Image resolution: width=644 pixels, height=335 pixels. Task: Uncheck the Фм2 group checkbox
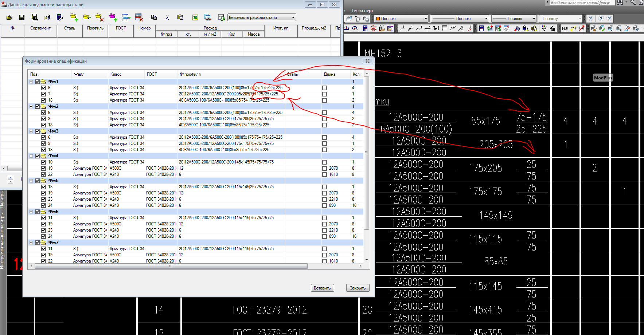click(x=37, y=106)
